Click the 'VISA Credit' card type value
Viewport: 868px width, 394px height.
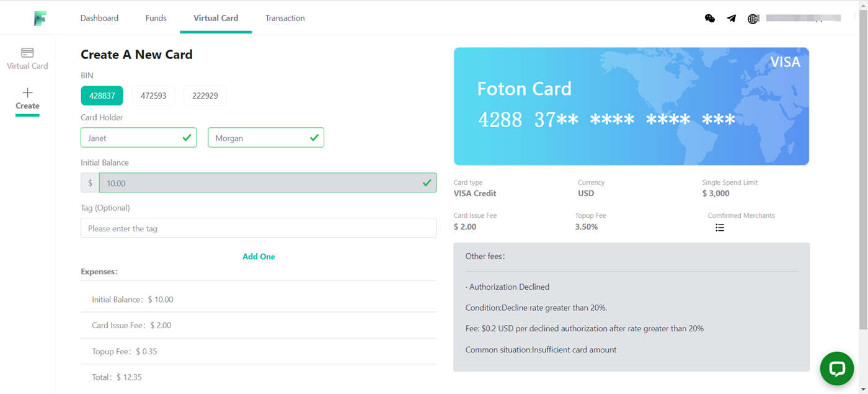475,194
